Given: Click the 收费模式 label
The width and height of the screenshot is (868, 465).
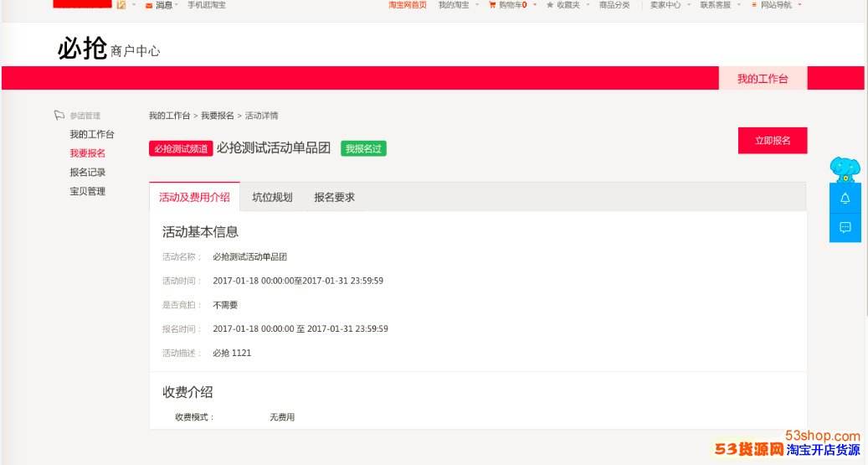Looking at the screenshot, I should click(x=194, y=416).
